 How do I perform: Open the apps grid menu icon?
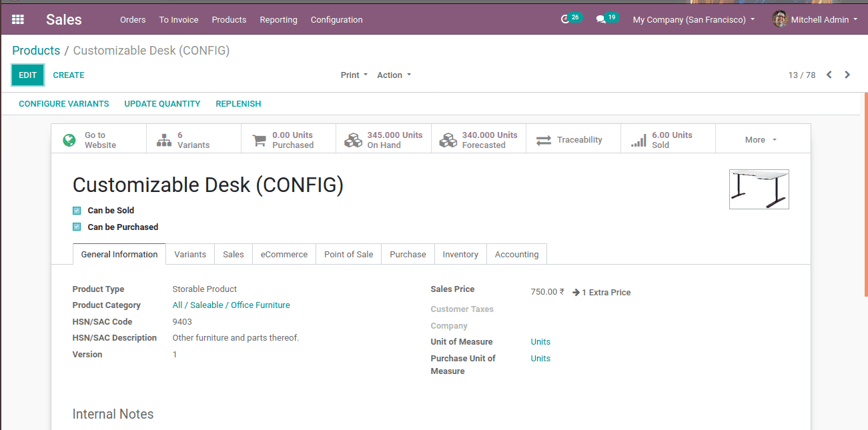(18, 19)
